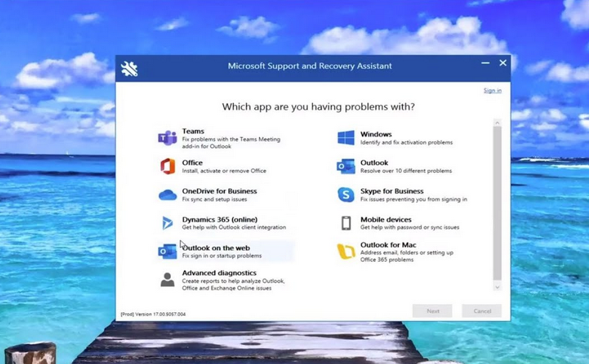Click the vertical scrollbar thumb
The image size is (589, 364).
tap(497, 204)
